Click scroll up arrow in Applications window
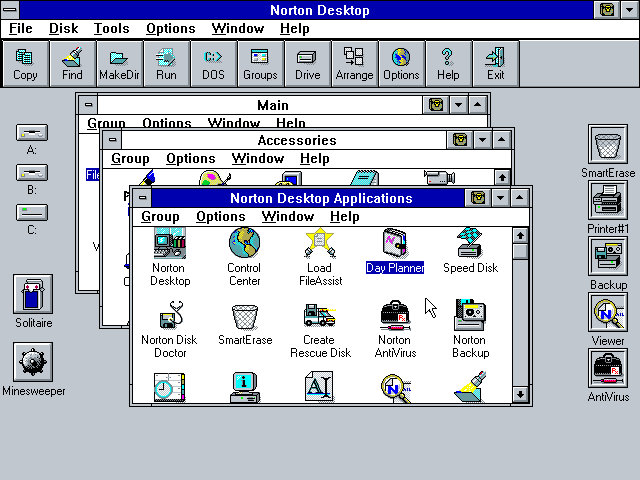Viewport: 640px width, 480px height. coord(520,236)
